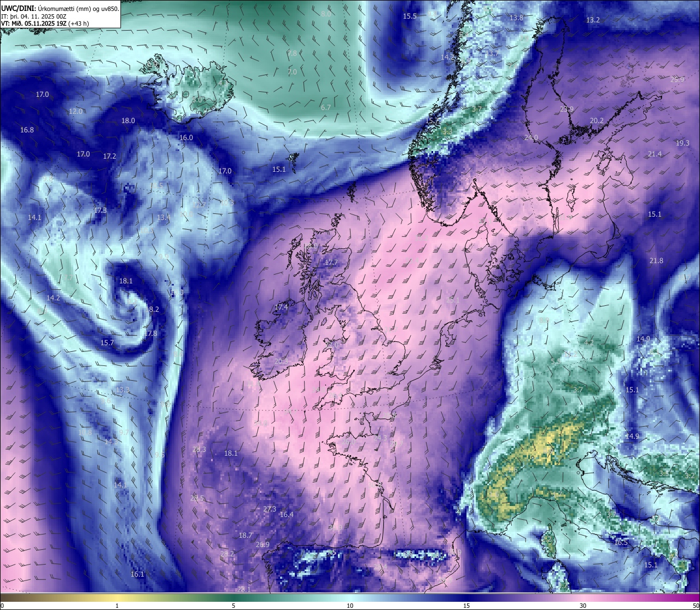This screenshot has width=700, height=610.
Task: Click the map value label "28.1"
Action: [x=244, y=590]
